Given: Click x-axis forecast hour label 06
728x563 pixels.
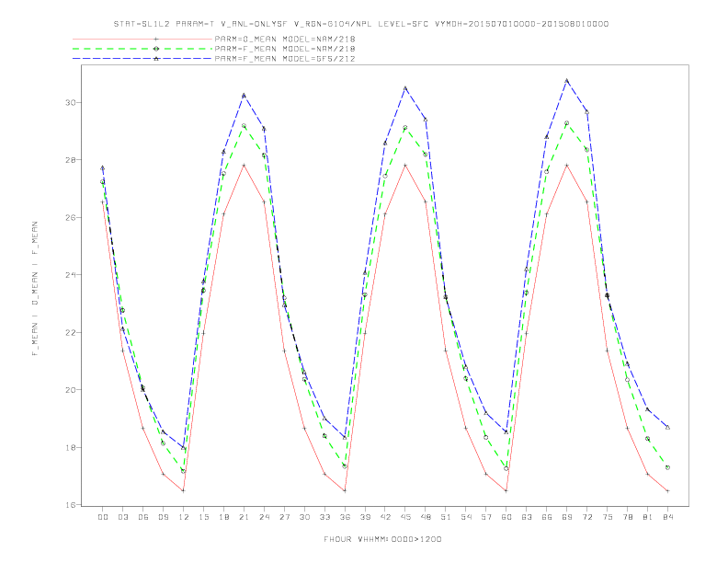Looking at the screenshot, I should click(x=143, y=517).
